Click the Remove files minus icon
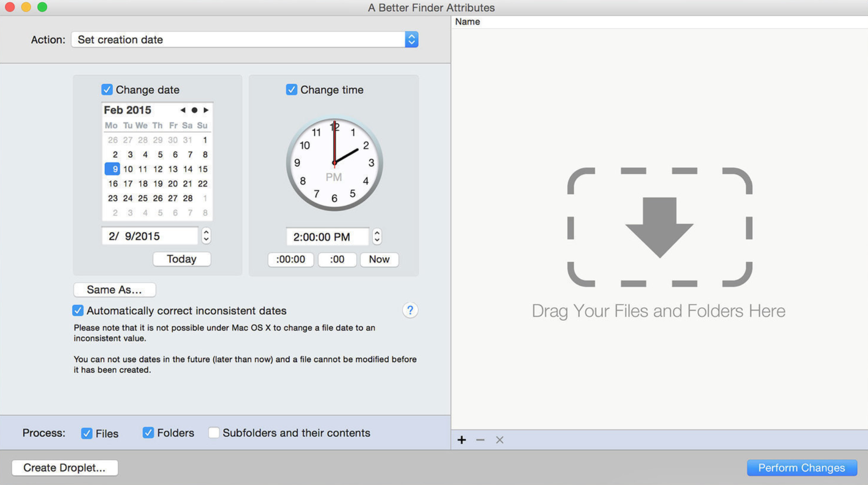Viewport: 868px width, 485px height. pos(480,440)
